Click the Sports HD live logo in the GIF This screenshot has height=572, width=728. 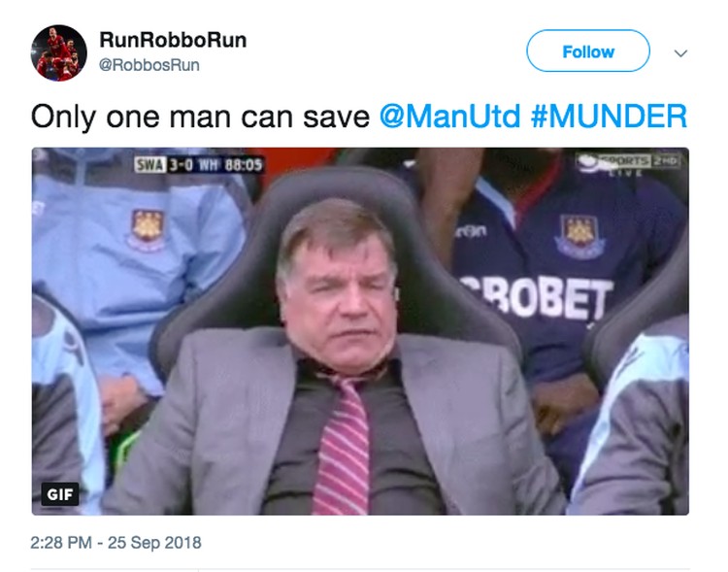point(629,163)
